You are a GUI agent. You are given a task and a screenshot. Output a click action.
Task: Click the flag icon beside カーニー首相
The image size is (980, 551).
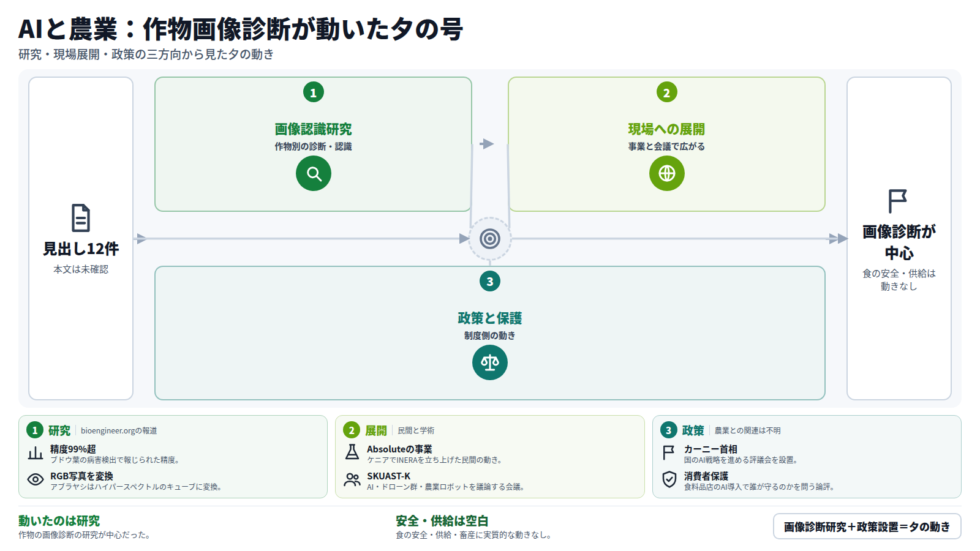669,452
